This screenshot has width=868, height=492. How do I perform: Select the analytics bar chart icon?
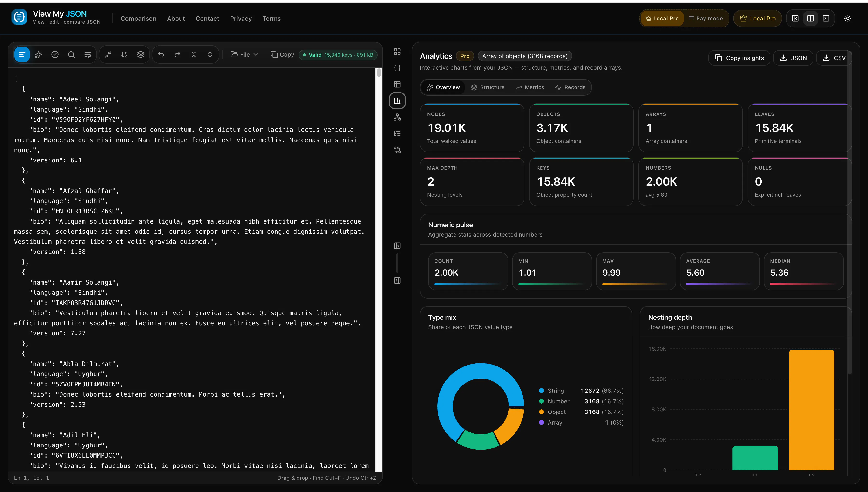397,101
